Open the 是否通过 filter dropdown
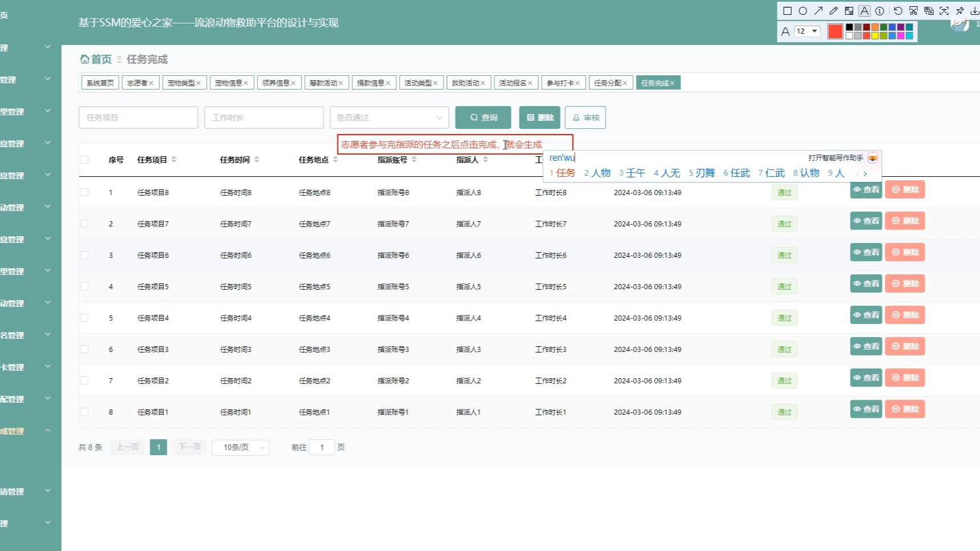980x551 pixels. [x=389, y=118]
